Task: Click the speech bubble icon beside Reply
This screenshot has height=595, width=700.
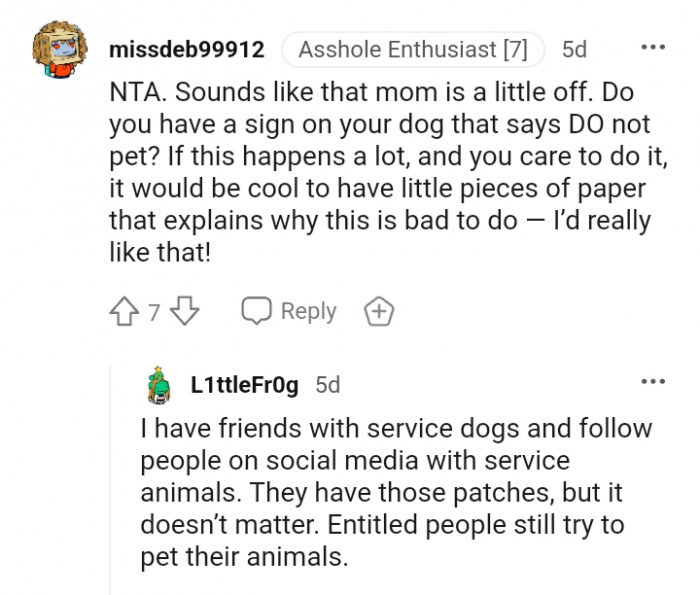Action: coord(256,312)
